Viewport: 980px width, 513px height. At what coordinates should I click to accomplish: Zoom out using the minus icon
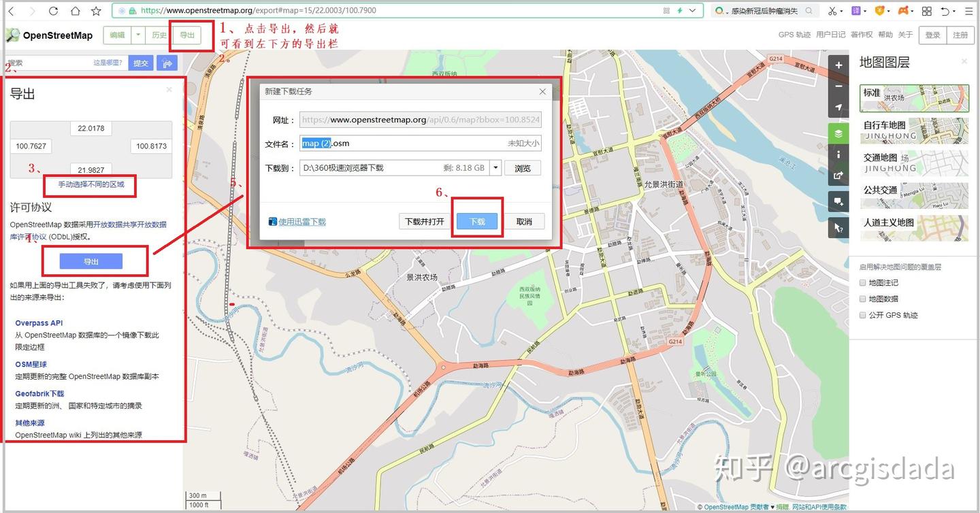[838, 86]
